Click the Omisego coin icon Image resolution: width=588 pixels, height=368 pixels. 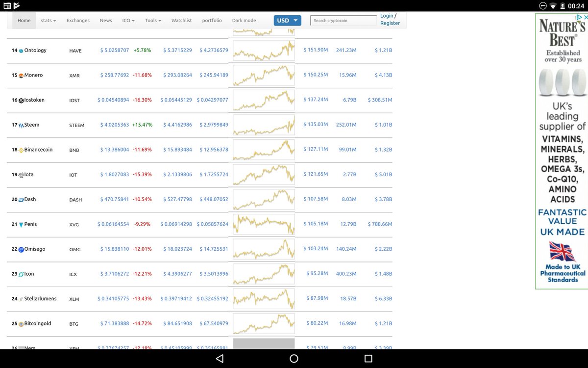tap(21, 250)
